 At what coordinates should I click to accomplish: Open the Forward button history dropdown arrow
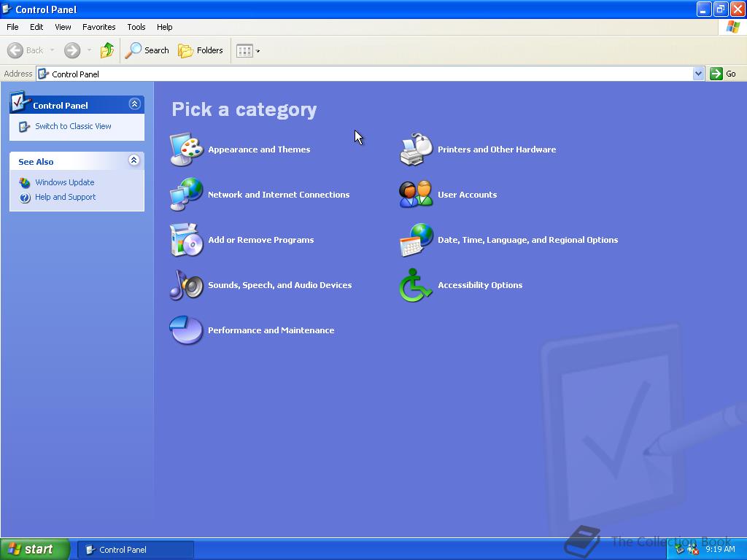[x=89, y=50]
